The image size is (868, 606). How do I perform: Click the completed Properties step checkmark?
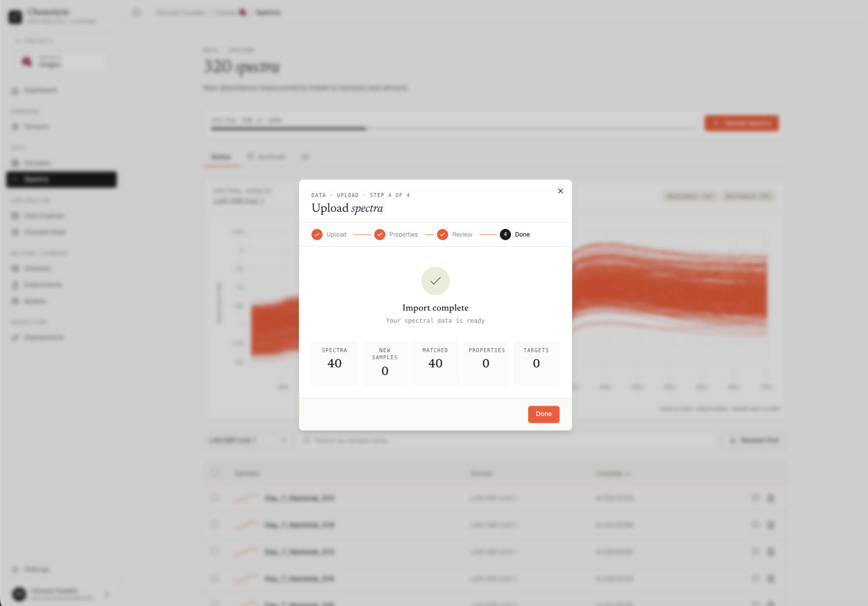[x=380, y=235]
